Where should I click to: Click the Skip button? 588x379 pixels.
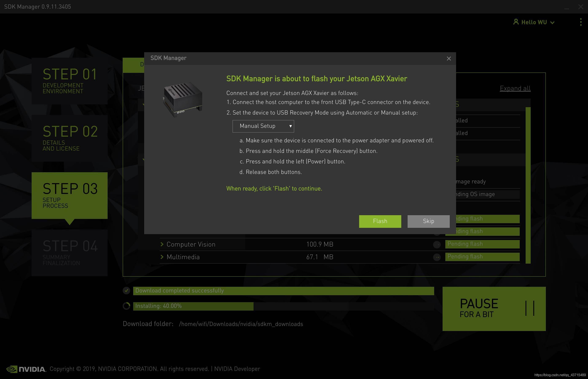pos(428,221)
